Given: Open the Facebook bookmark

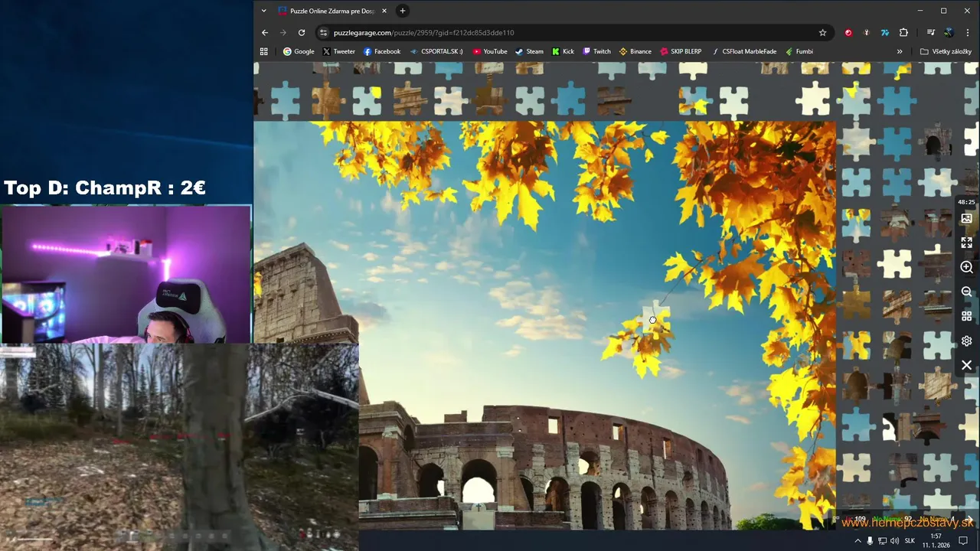Looking at the screenshot, I should click(382, 51).
